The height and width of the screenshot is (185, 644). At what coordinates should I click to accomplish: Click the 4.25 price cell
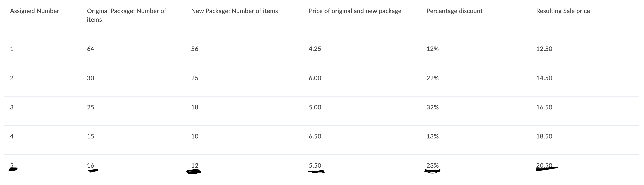(x=315, y=49)
